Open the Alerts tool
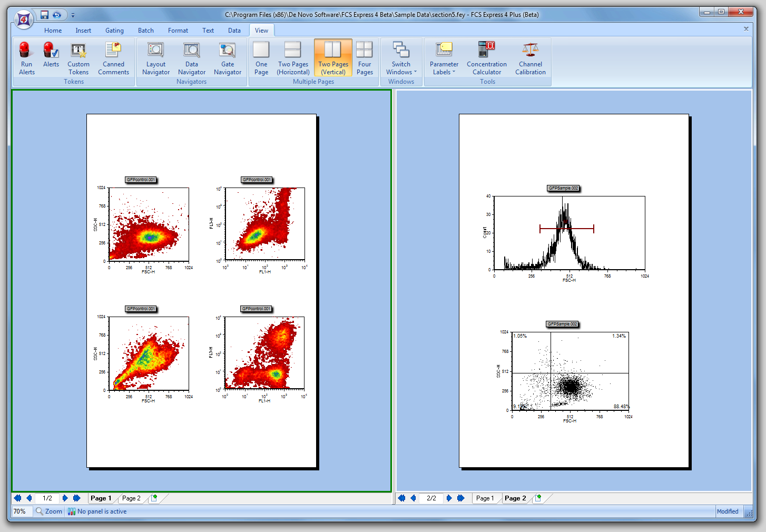The image size is (766, 532). [x=51, y=55]
